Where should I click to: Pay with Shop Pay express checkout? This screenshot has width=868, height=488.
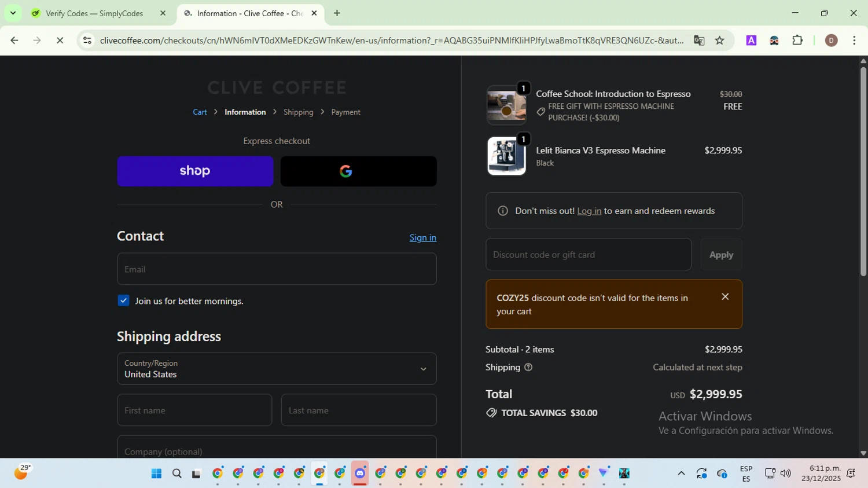click(195, 171)
